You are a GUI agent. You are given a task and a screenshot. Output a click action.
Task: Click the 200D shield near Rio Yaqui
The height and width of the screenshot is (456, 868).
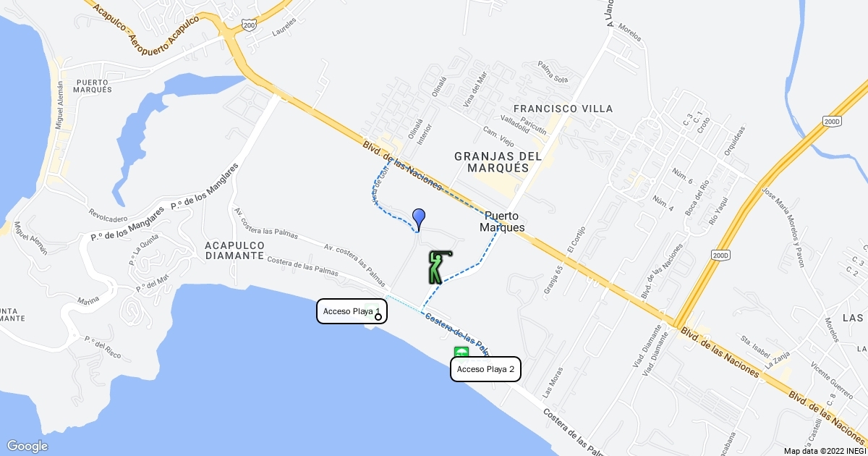coord(720,256)
